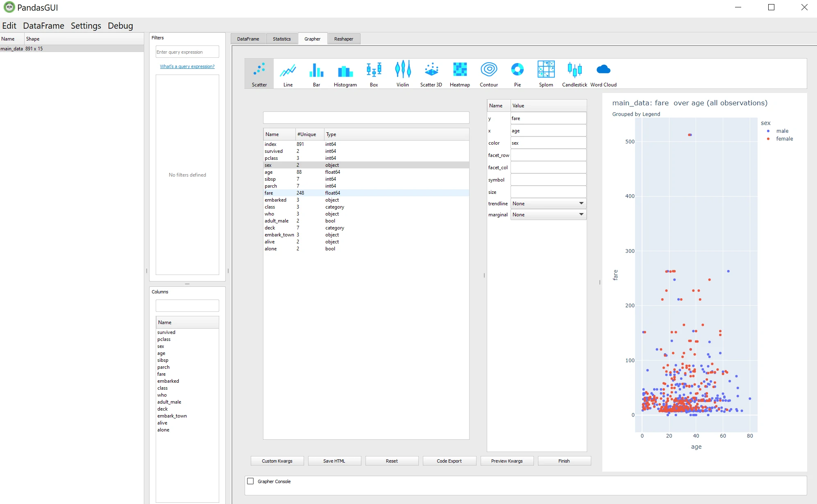This screenshot has width=817, height=504.
Task: Choose the Line chart icon
Action: (x=288, y=74)
